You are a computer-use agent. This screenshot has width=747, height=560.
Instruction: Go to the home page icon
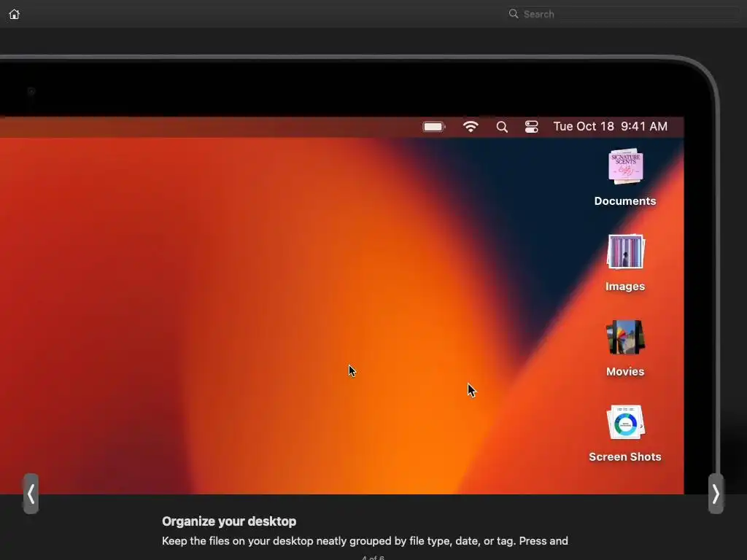pos(15,15)
